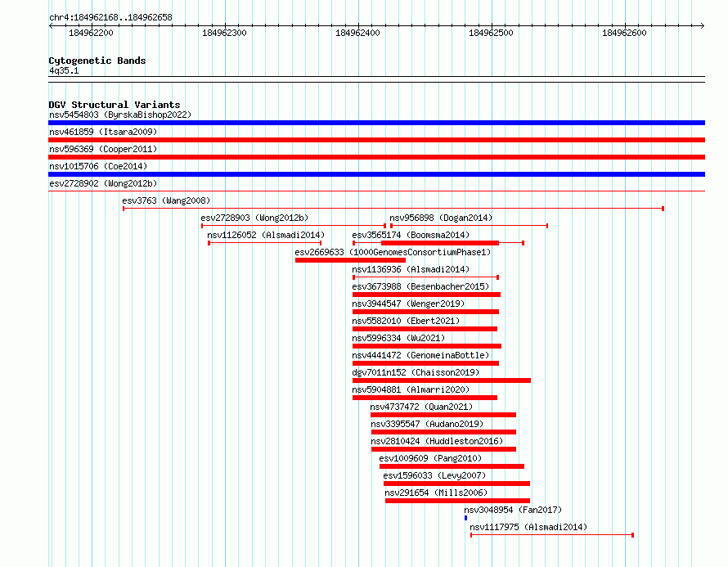Image resolution: width=728 pixels, height=567 pixels.
Task: Click the chr4:184962168..184962658 coordinates
Action: (110, 17)
